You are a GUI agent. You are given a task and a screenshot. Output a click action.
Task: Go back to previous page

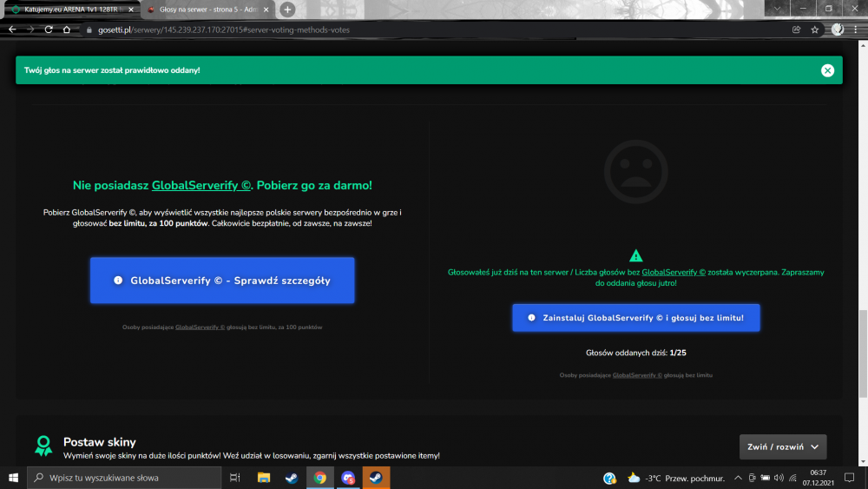(x=12, y=30)
